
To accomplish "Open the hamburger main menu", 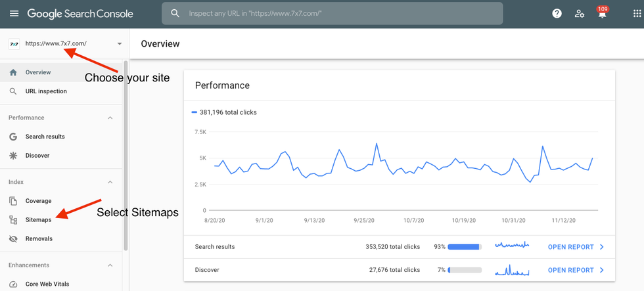I will click(x=14, y=13).
